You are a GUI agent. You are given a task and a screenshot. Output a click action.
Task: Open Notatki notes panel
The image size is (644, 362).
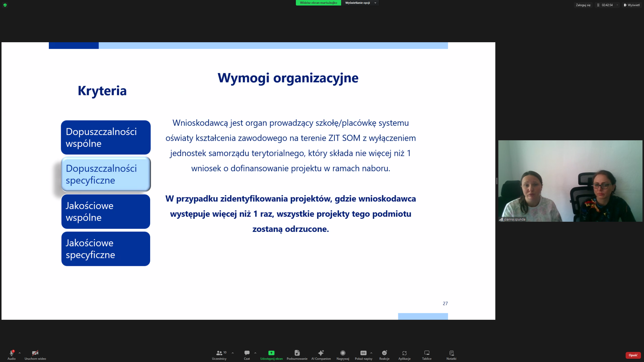(x=451, y=355)
